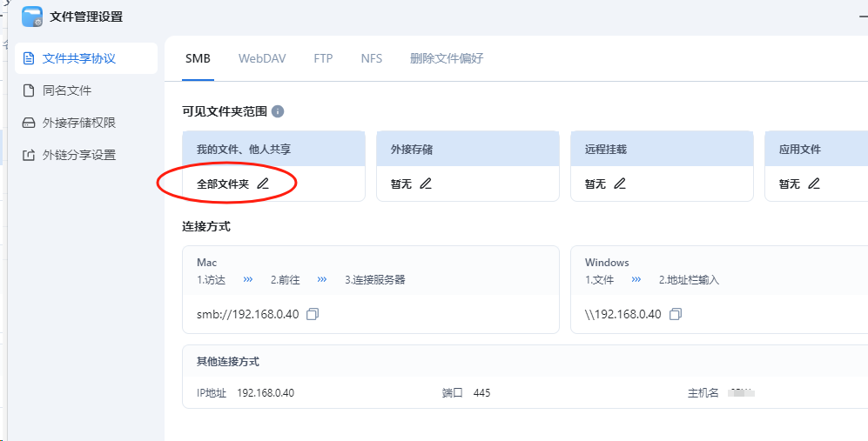Edit 全部文件夹 with the pencil icon
Viewport: 868px width, 441px height.
263,184
